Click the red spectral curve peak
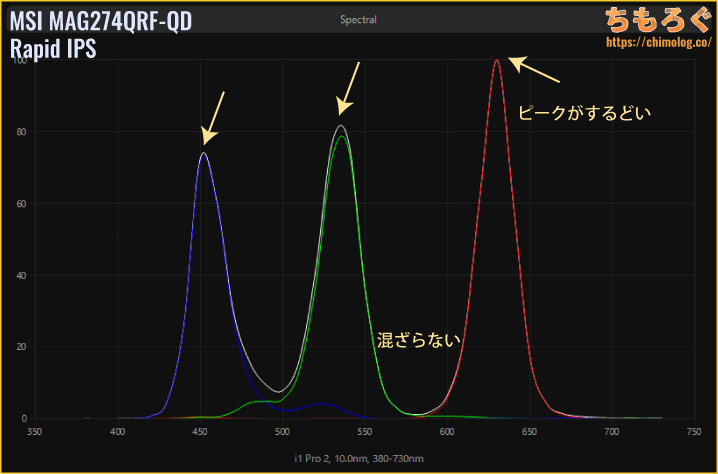 (x=497, y=60)
